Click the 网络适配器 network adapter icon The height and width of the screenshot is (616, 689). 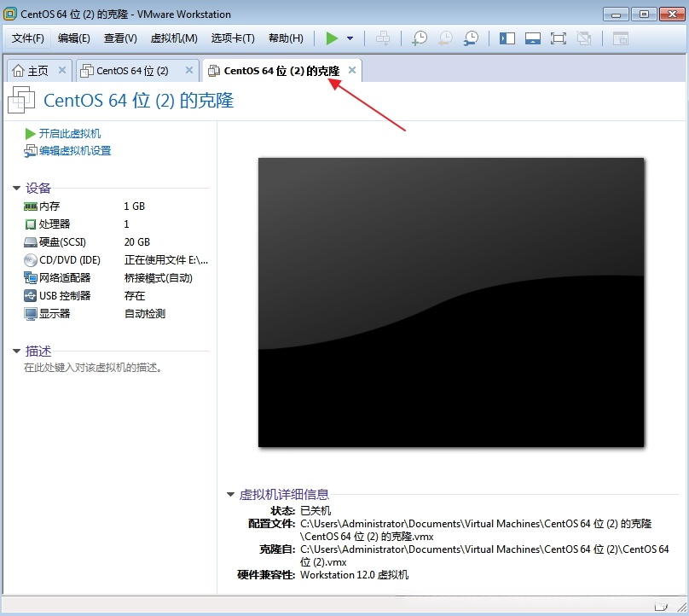pos(31,278)
